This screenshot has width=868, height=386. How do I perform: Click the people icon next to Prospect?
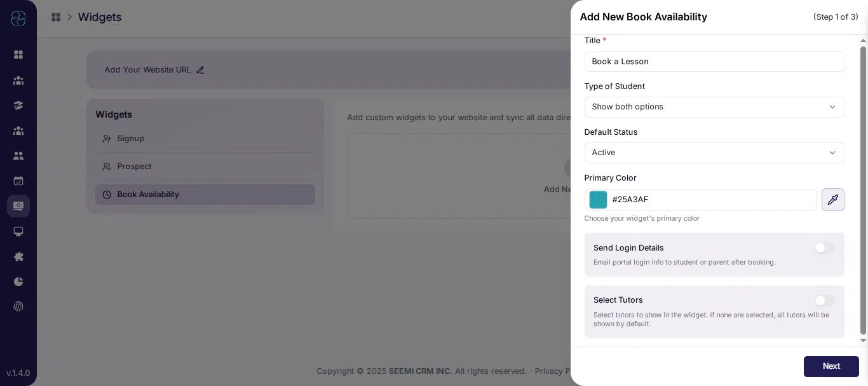click(x=107, y=167)
